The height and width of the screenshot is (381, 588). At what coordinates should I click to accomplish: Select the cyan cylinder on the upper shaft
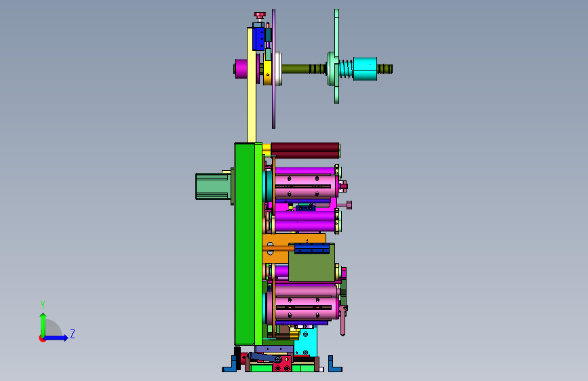(365, 68)
